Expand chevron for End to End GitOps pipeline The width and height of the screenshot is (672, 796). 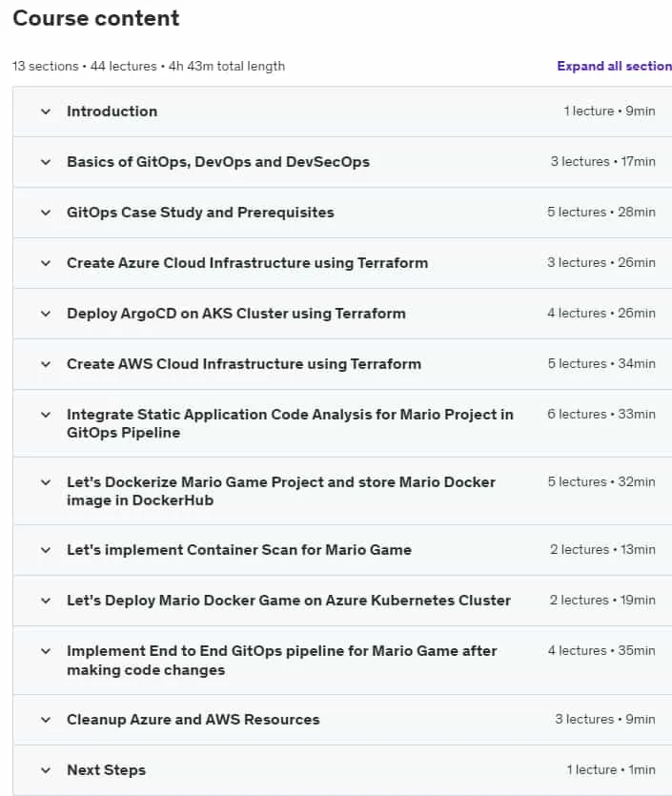pos(46,651)
